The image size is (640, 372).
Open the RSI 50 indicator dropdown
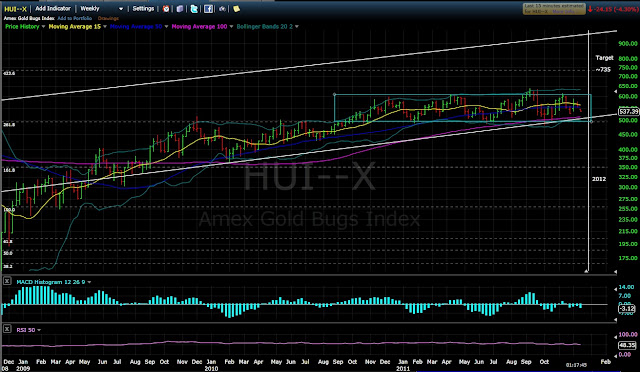[x=39, y=330]
